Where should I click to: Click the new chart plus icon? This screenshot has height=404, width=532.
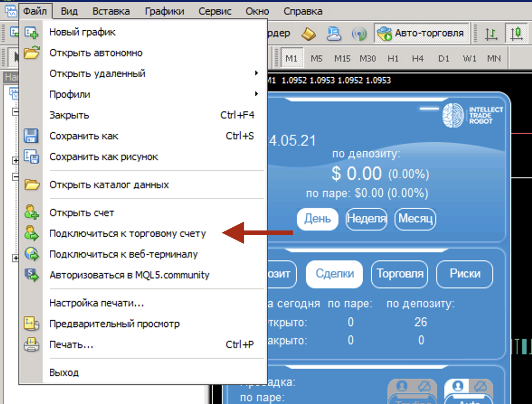coord(32,32)
